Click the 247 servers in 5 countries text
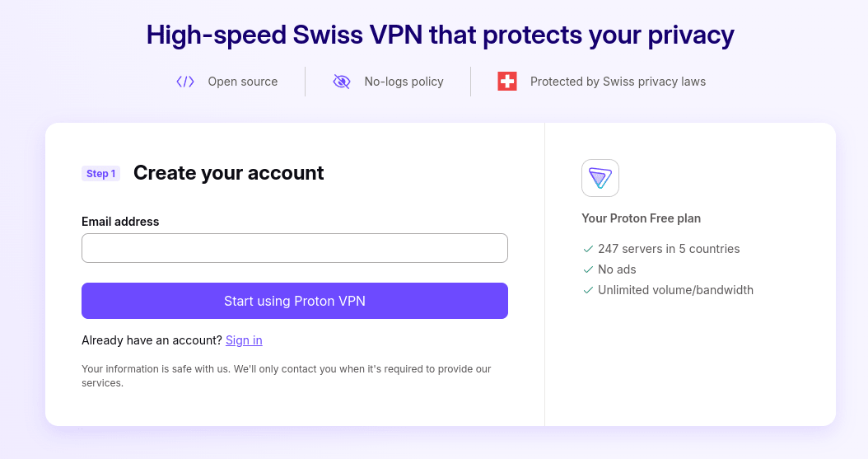Viewport: 868px width, 459px height. 669,249
